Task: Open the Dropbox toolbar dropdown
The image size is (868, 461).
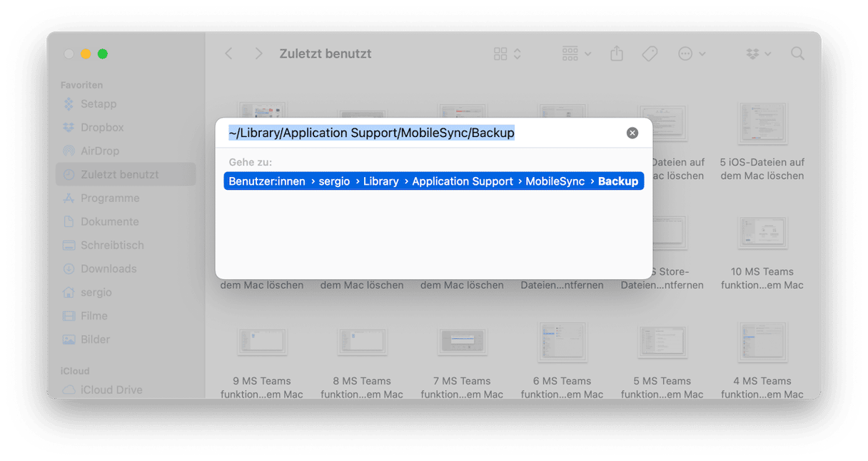Action: click(757, 54)
